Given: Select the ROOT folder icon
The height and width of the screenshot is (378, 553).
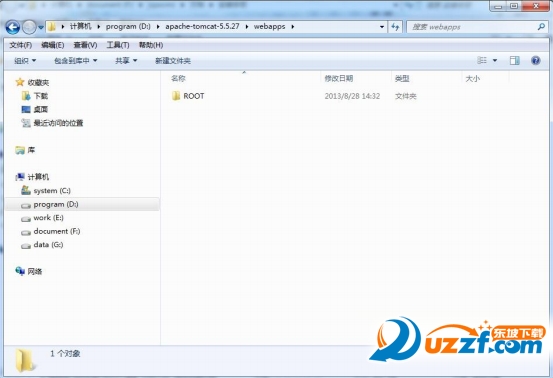Looking at the screenshot, I should point(176,96).
